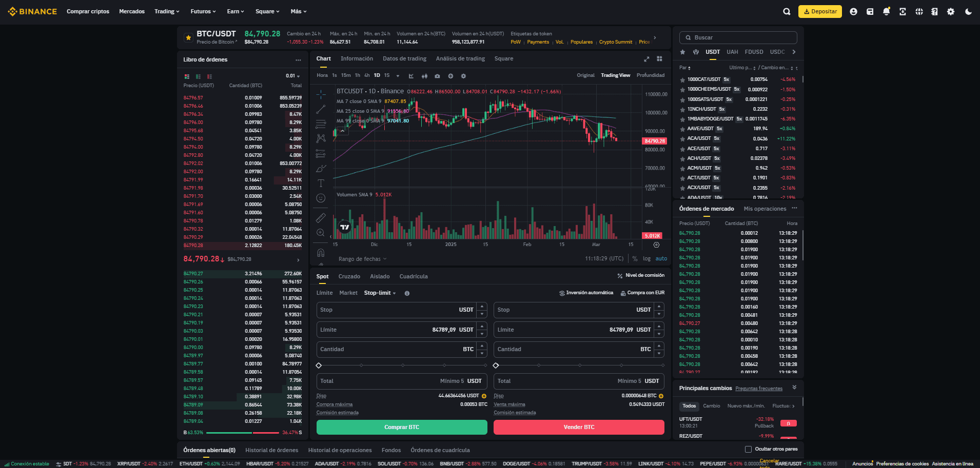This screenshot has height=468, width=980.
Task: Open multi-chart grid layout icon
Action: click(660, 59)
